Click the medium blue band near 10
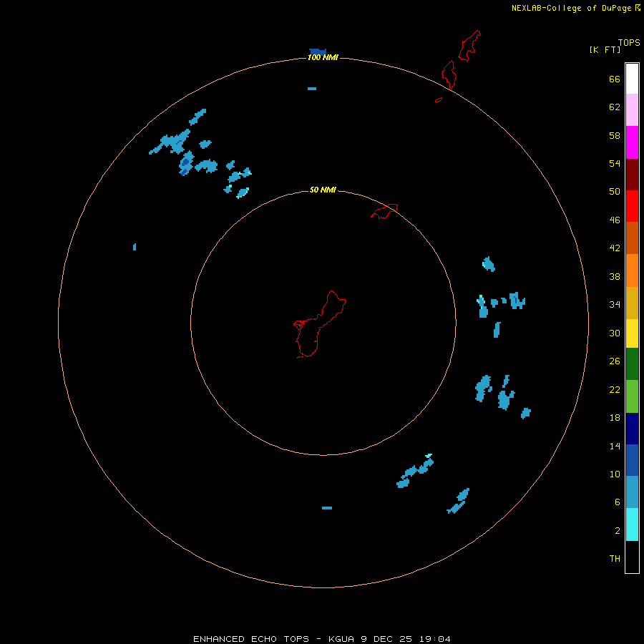644x644 pixels. click(x=632, y=460)
